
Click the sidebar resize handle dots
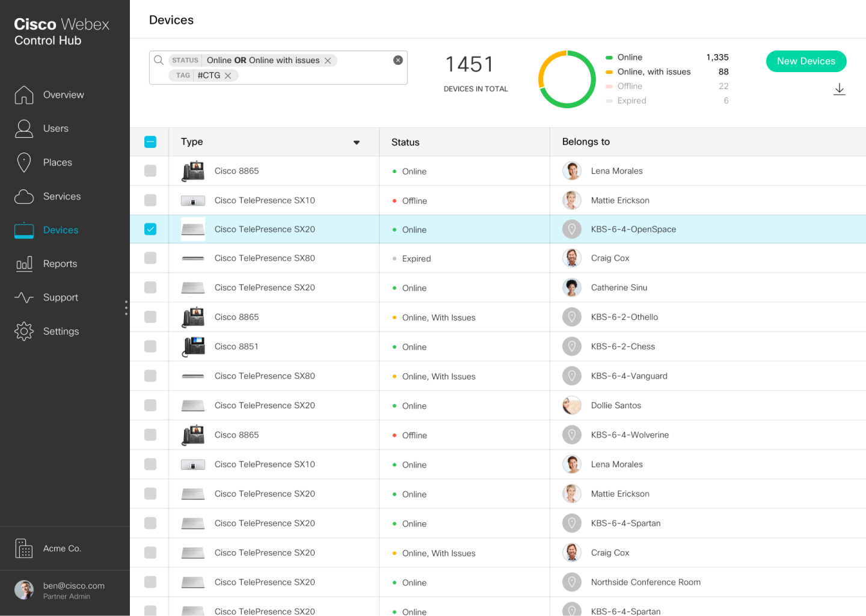point(126,308)
